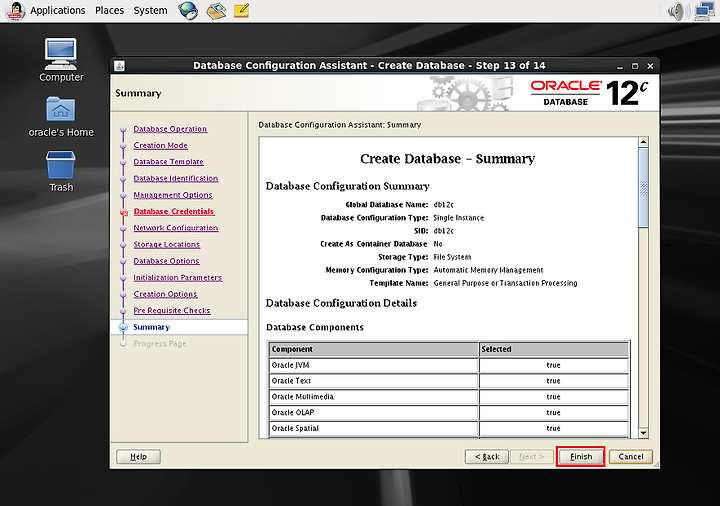Open the System menu
Viewport: 720px width, 506px height.
click(x=150, y=10)
